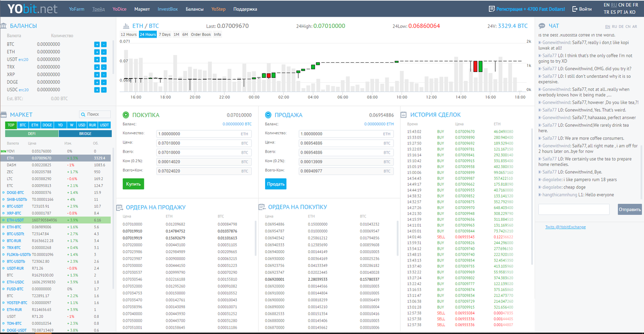Click the YObit.net logo
The height and width of the screenshot is (334, 644).
click(x=32, y=9)
